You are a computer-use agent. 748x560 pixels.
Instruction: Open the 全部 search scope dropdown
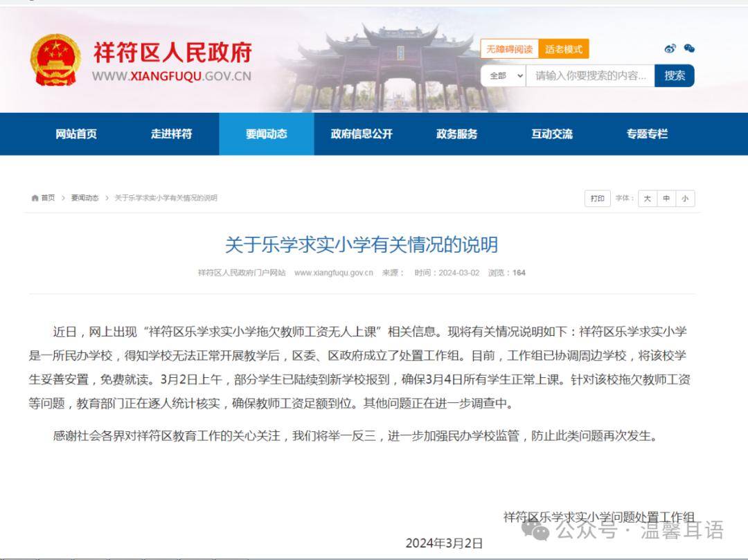(504, 76)
